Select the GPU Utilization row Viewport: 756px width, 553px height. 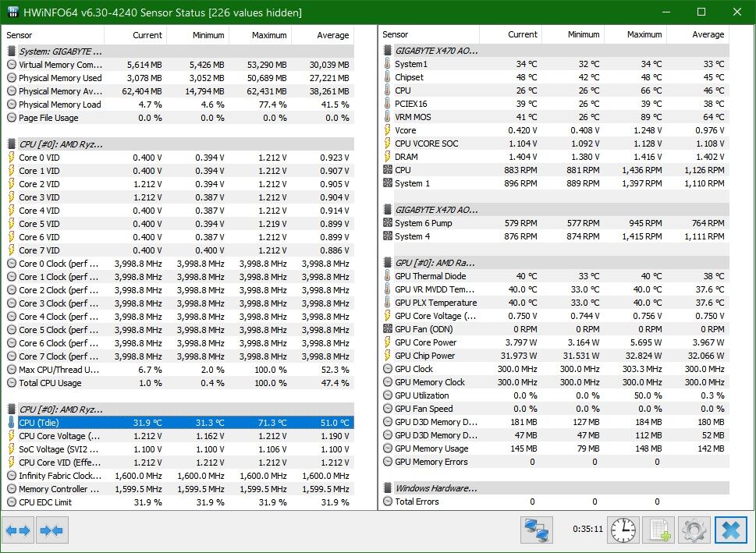pos(556,395)
